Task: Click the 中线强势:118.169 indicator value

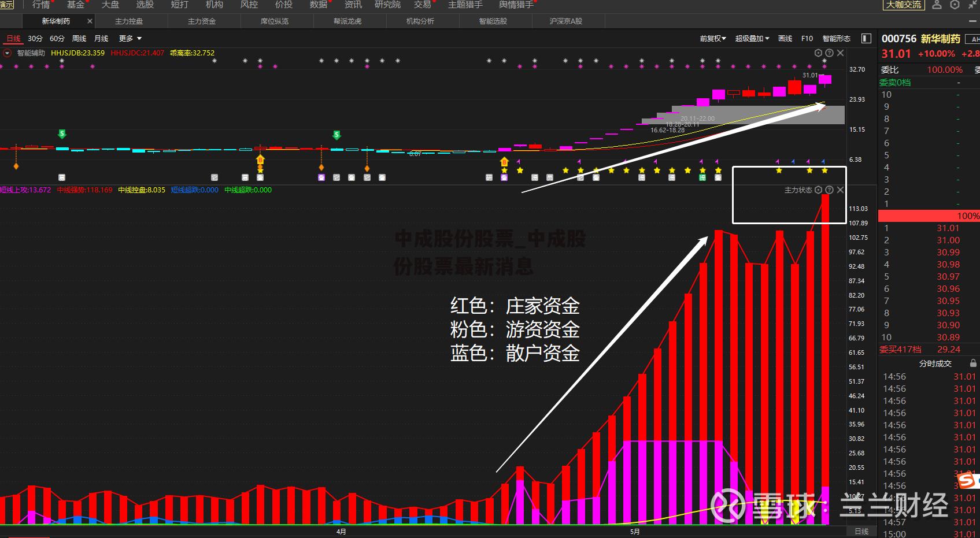Action: click(x=85, y=190)
